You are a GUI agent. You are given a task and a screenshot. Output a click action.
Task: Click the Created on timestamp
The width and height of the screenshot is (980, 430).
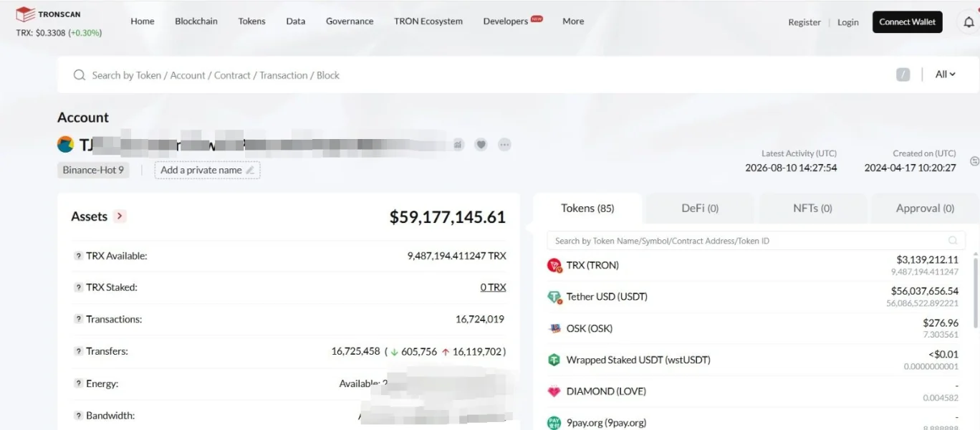tap(910, 168)
